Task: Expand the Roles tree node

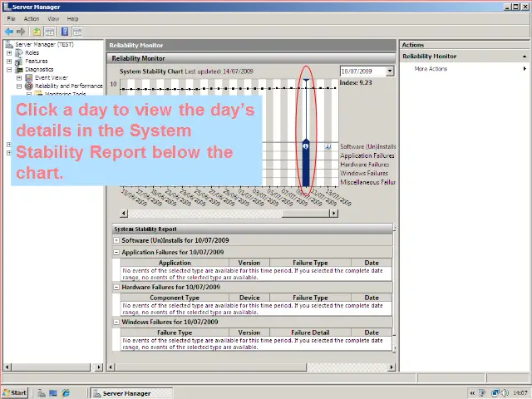Action: 9,53
